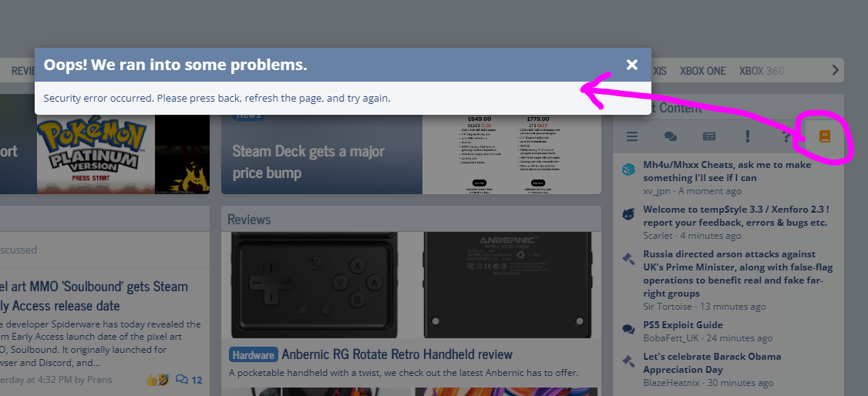The image size is (868, 396).
Task: Open the XBOX 360 navigation tab
Action: tap(762, 71)
